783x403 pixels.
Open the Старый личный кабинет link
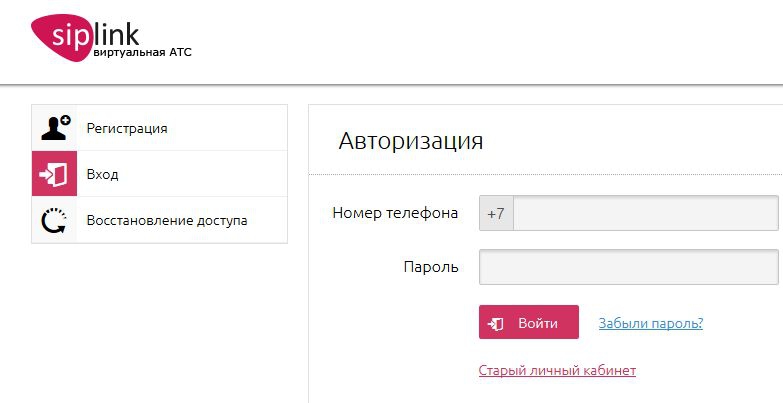[x=557, y=370]
